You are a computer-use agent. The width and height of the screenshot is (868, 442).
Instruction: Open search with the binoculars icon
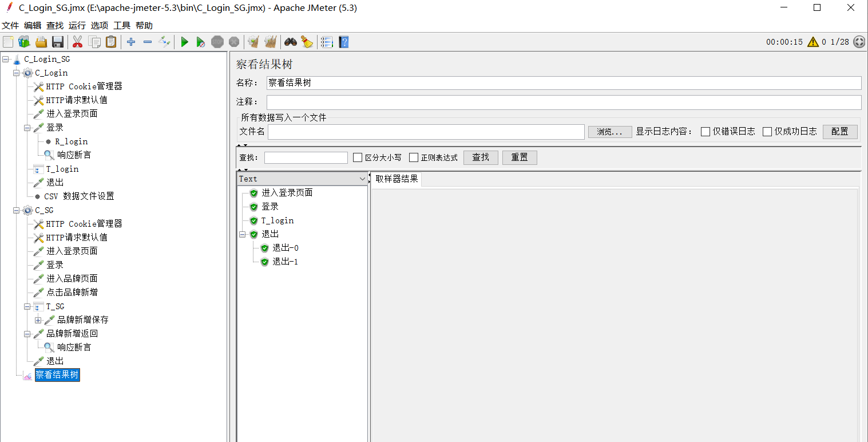pos(290,41)
